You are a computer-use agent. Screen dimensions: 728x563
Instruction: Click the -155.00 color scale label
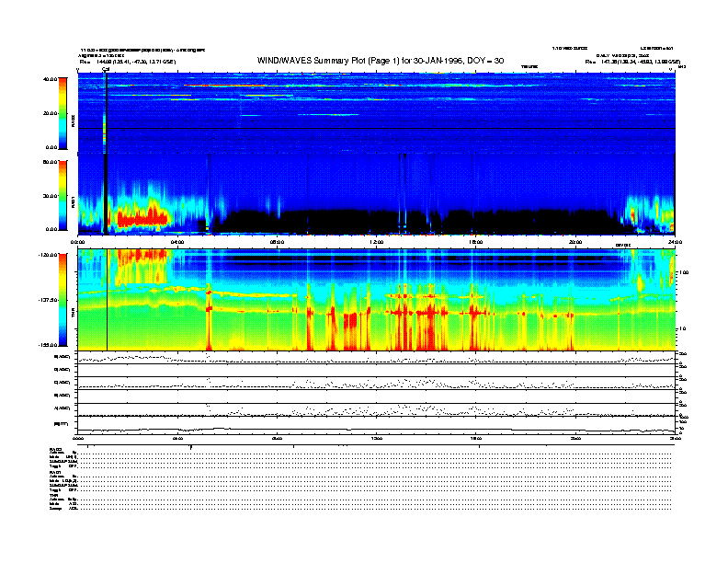[48, 345]
